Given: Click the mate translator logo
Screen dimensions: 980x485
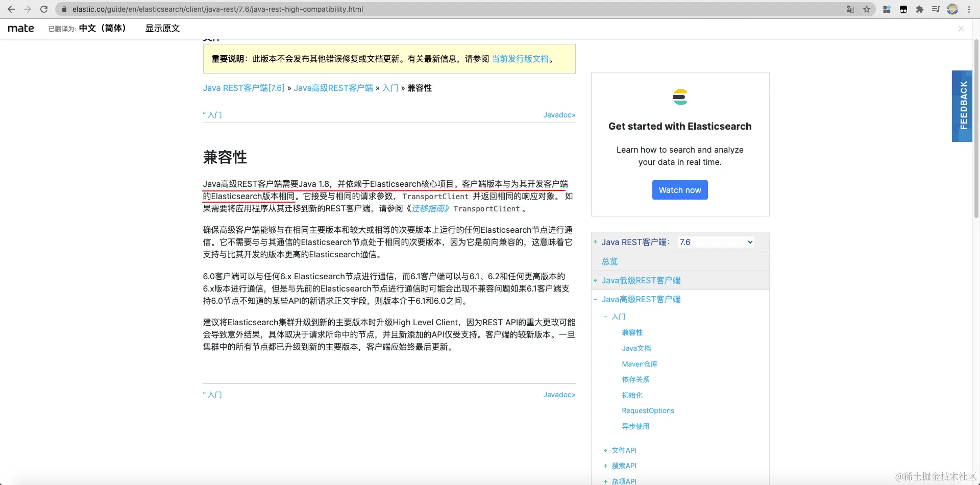Looking at the screenshot, I should tap(20, 28).
